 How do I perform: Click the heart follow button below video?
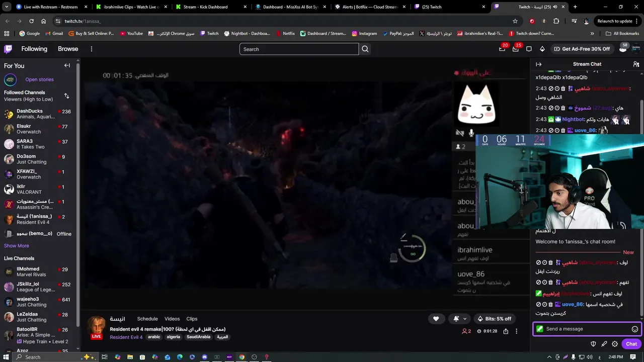436,319
